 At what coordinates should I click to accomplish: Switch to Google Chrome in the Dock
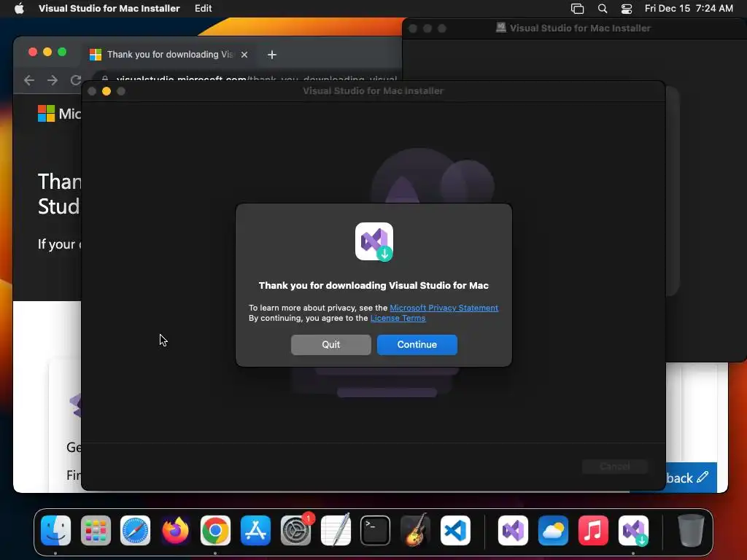(215, 530)
